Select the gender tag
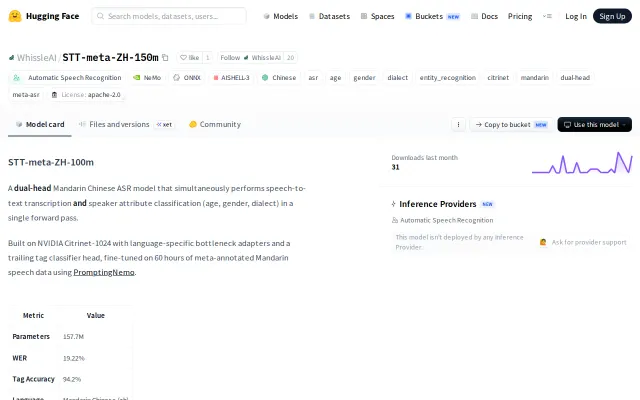This screenshot has height=400, width=640. tap(364, 78)
